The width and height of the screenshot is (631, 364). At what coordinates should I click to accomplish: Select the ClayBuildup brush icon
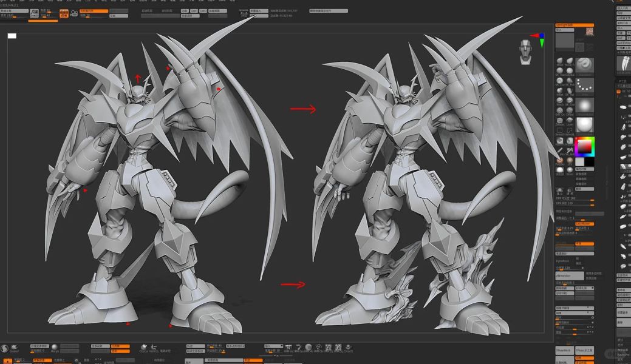pyautogui.click(x=570, y=72)
